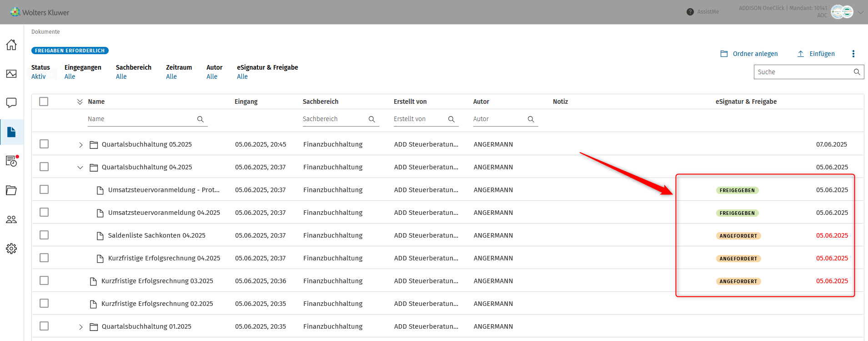
Task: Click the Einfügen upload button
Action: 816,54
